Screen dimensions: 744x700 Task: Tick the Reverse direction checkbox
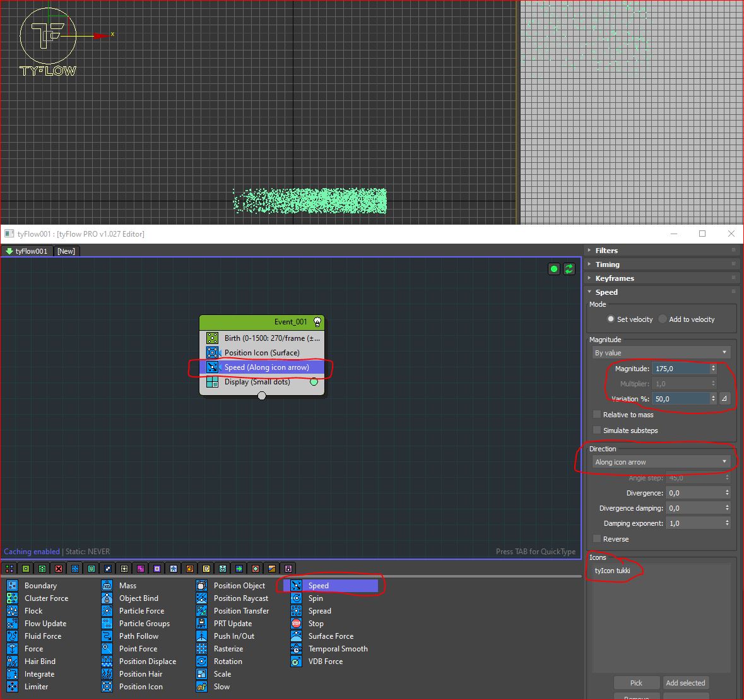pyautogui.click(x=598, y=539)
